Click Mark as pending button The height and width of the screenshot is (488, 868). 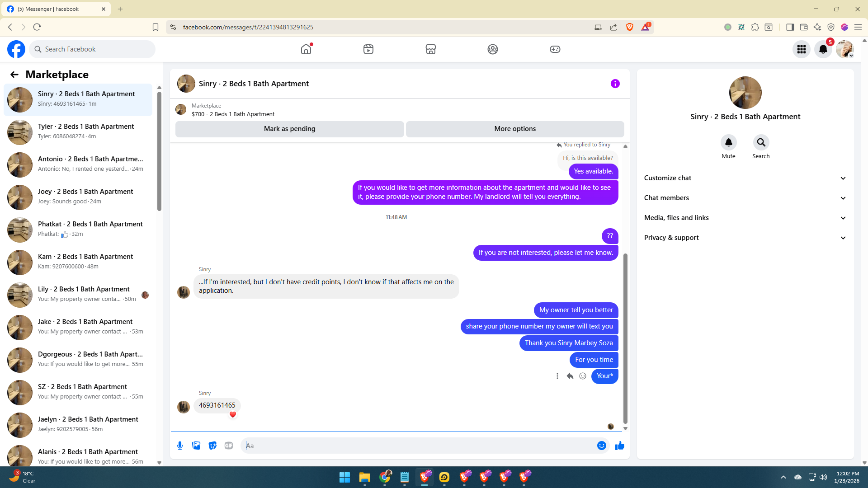pyautogui.click(x=289, y=129)
